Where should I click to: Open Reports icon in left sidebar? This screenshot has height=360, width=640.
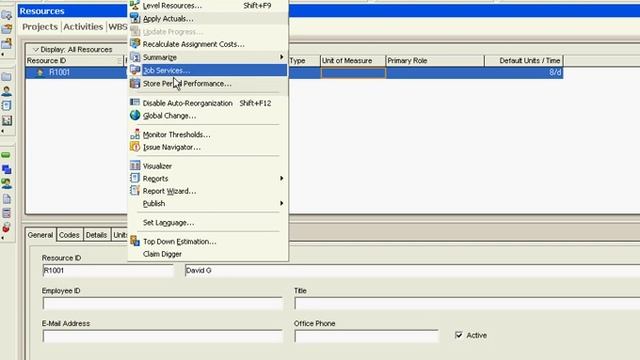tap(6, 106)
